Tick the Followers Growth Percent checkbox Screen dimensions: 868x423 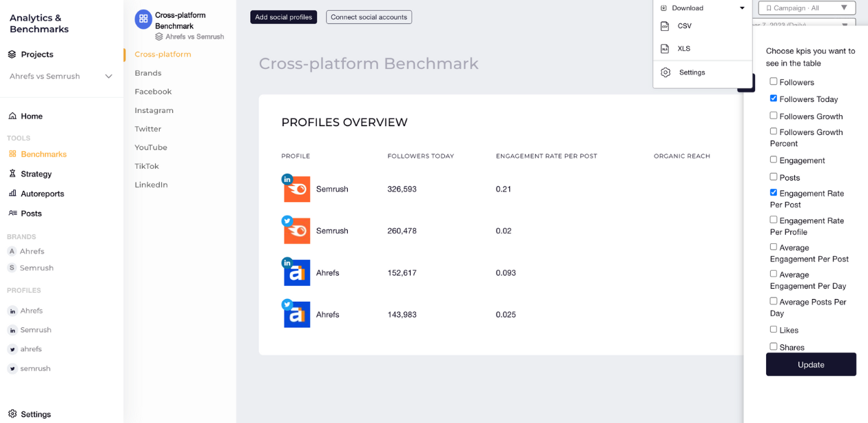pyautogui.click(x=774, y=132)
